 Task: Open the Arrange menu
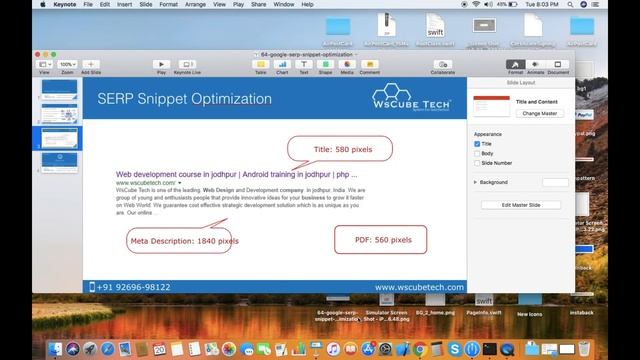[x=195, y=4]
